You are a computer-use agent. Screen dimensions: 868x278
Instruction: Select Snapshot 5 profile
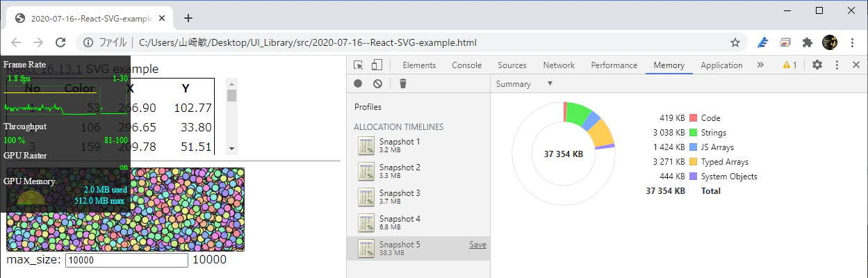click(418, 249)
